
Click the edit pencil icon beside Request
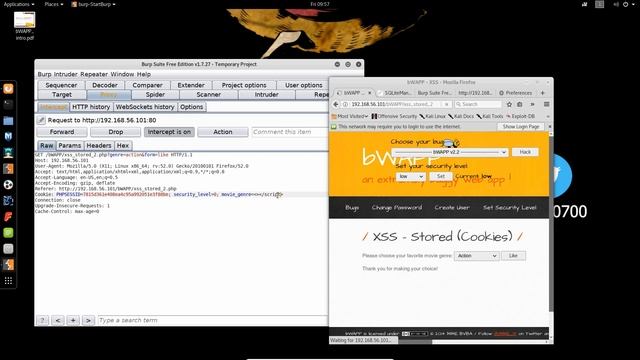(x=41, y=120)
